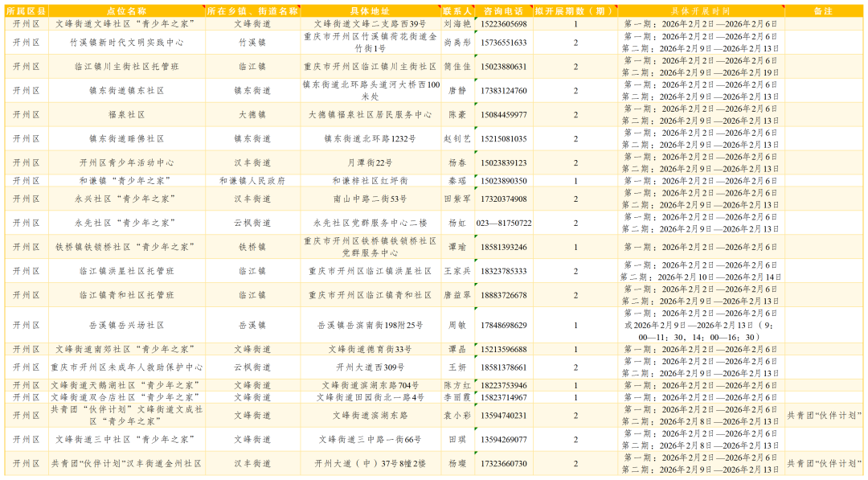Image resolution: width=868 pixels, height=480 pixels.
Task: Select the 具体地址 header cell
Action: (x=371, y=11)
